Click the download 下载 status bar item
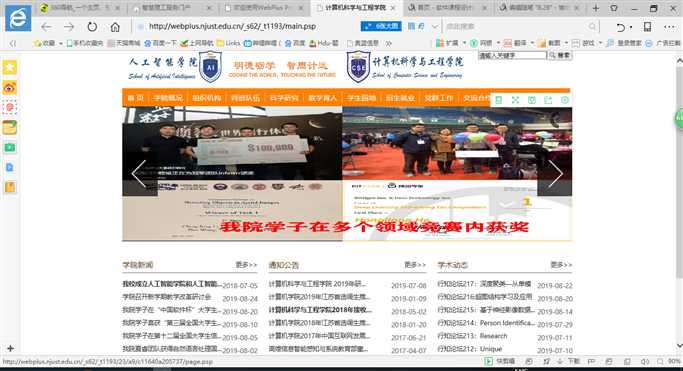683x371 pixels. click(x=569, y=361)
